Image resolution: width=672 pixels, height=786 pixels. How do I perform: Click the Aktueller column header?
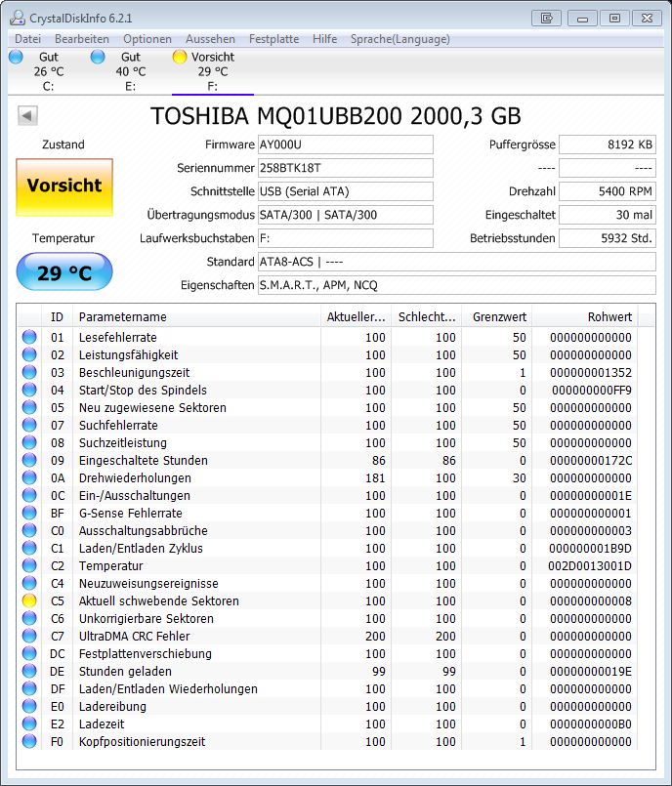[x=357, y=316]
